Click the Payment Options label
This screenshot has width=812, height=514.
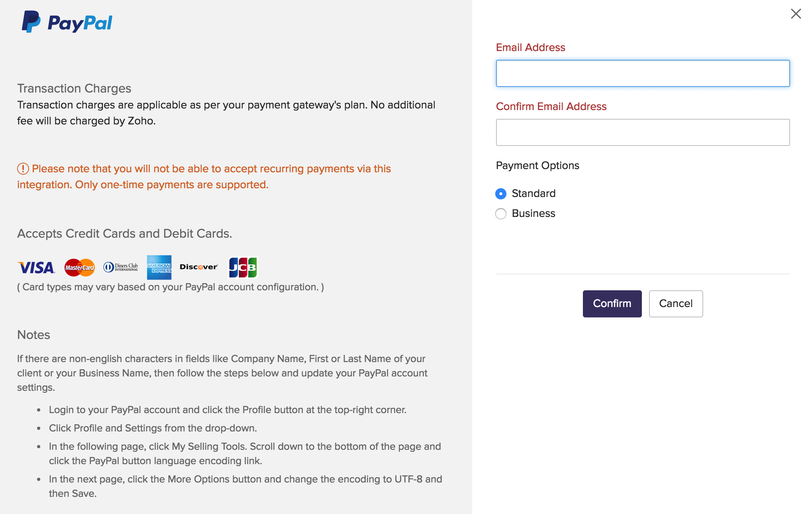(x=537, y=165)
